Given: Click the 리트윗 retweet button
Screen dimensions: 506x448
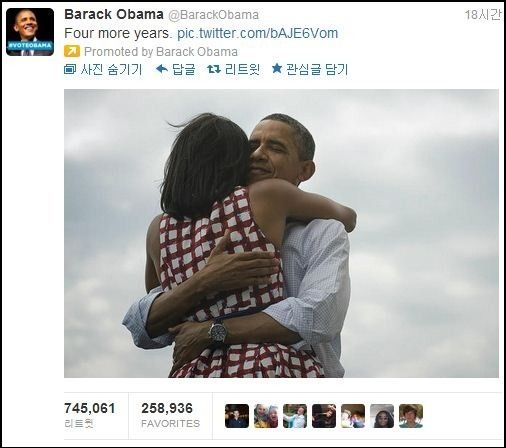Looking at the screenshot, I should pyautogui.click(x=242, y=69).
